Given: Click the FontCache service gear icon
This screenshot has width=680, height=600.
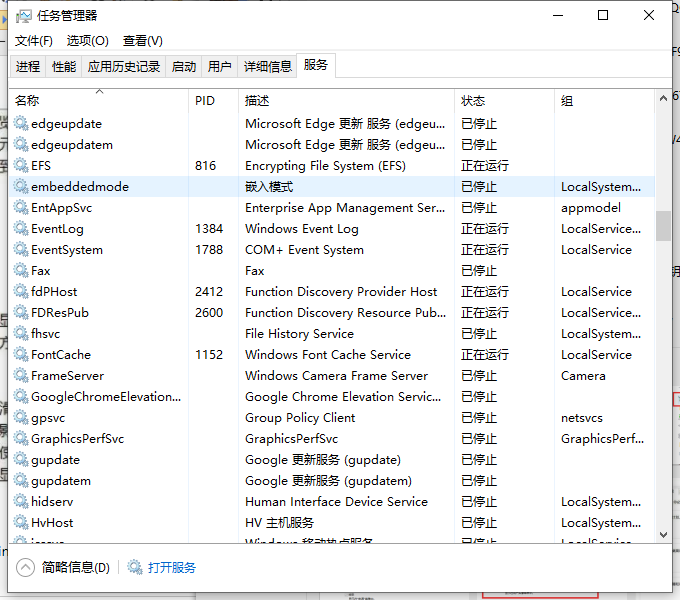Looking at the screenshot, I should (20, 355).
